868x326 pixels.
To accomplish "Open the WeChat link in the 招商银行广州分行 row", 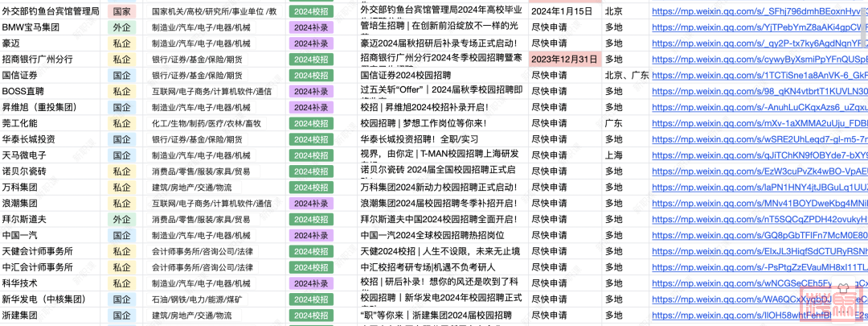I will [x=759, y=59].
